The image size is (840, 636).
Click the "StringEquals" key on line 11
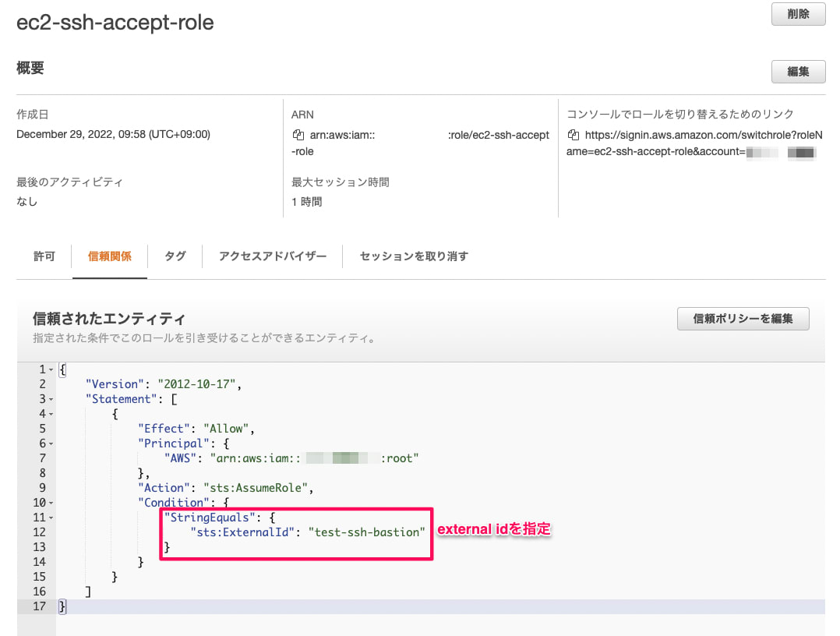(210, 518)
